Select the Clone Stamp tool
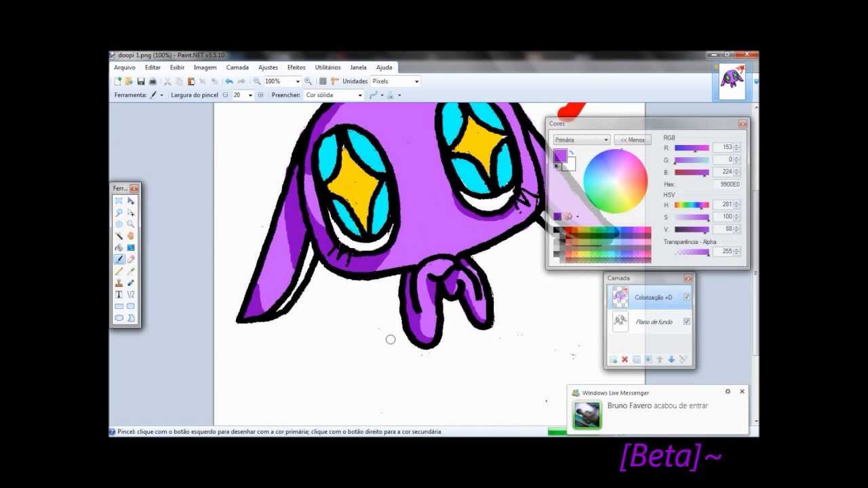 click(x=119, y=283)
